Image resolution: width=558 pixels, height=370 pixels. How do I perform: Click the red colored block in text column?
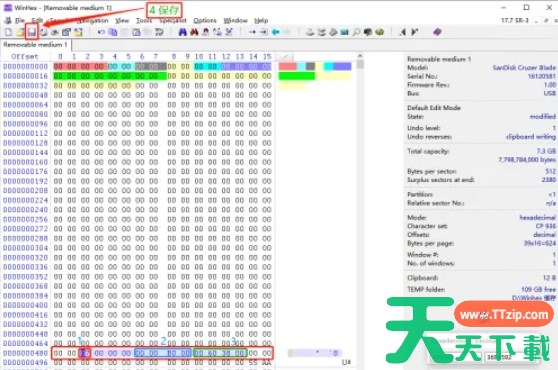pyautogui.click(x=288, y=66)
